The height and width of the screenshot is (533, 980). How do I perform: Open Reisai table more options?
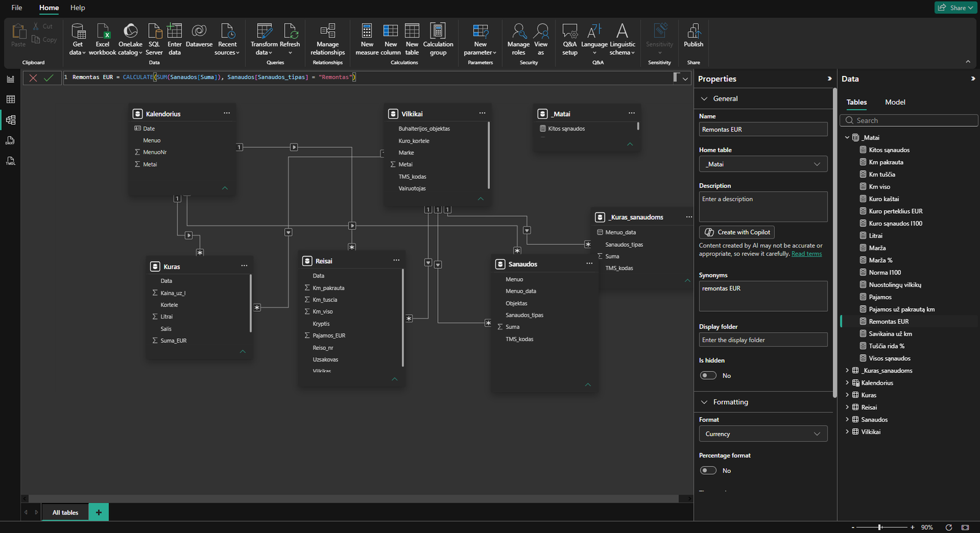coord(396,260)
